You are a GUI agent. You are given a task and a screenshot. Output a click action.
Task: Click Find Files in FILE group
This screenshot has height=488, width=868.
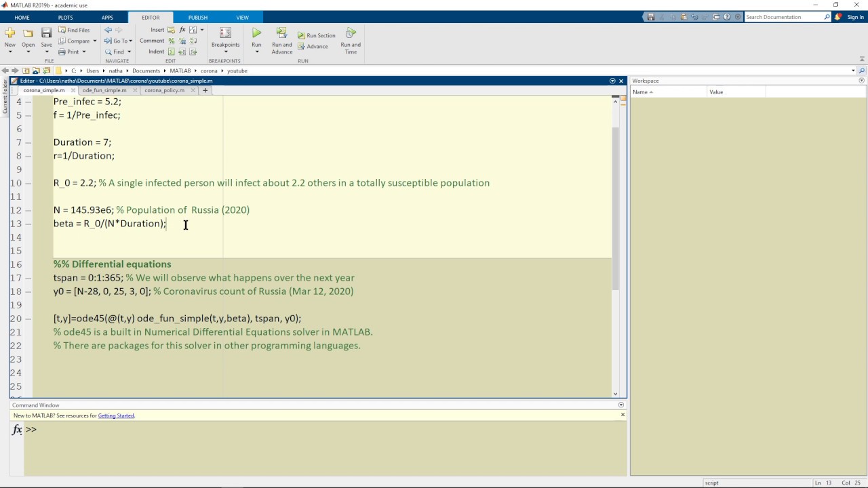point(74,30)
